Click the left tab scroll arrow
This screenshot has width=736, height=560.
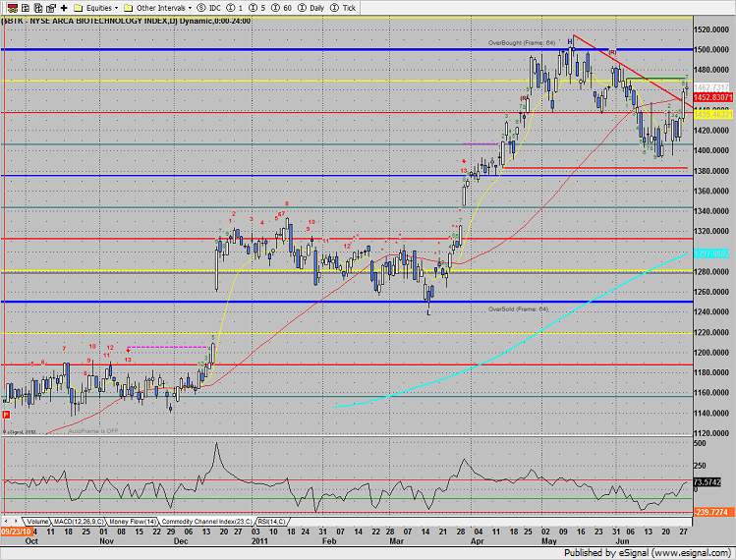tap(6, 522)
